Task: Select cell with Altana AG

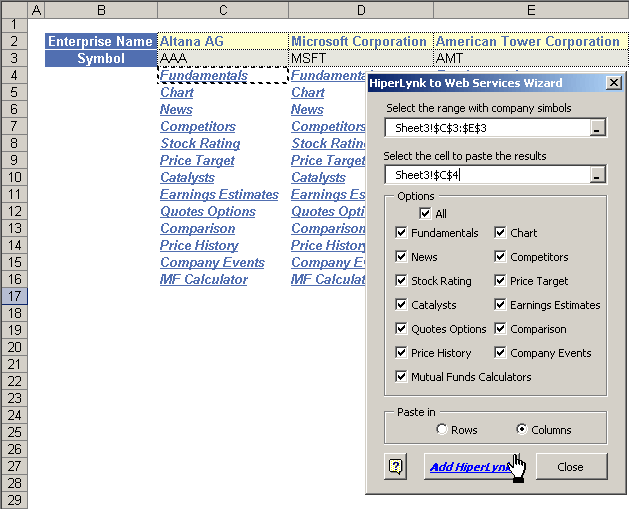Action: (x=223, y=41)
